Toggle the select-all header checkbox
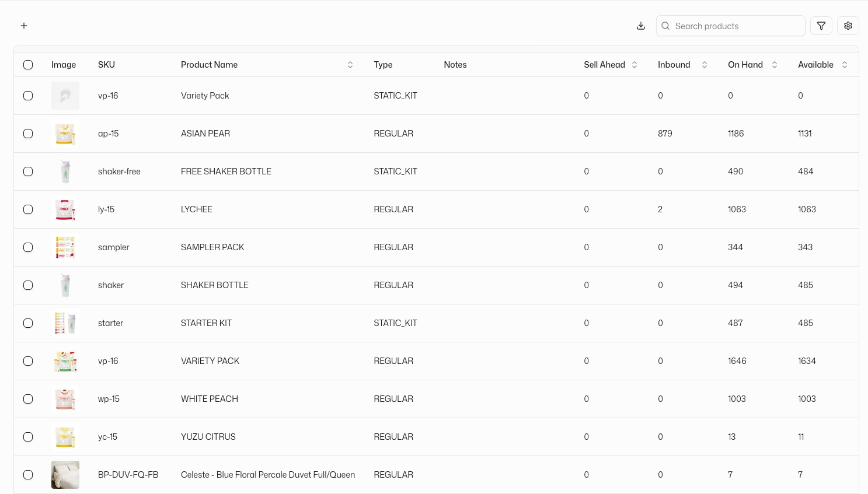This screenshot has width=868, height=494. pyautogui.click(x=28, y=65)
